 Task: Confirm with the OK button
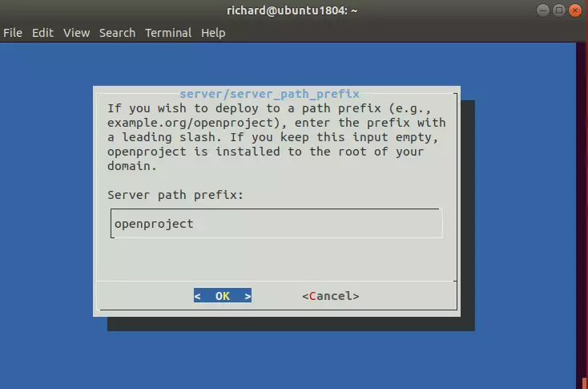pyautogui.click(x=223, y=295)
